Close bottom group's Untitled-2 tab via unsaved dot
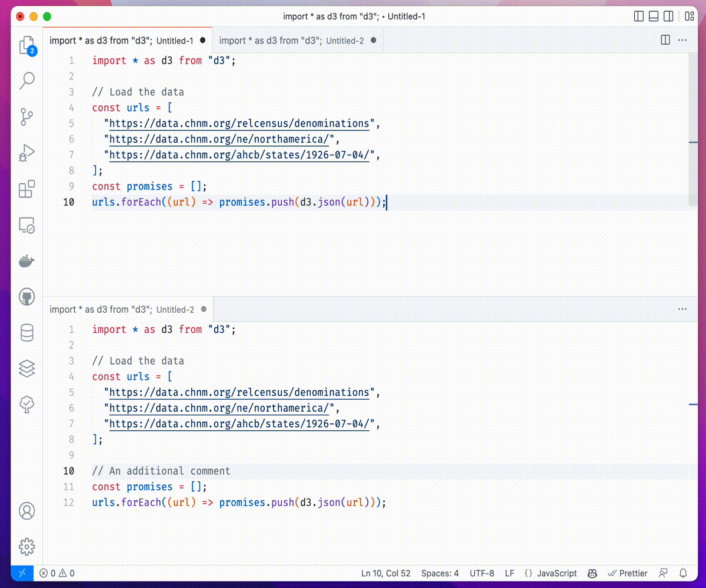 204,309
